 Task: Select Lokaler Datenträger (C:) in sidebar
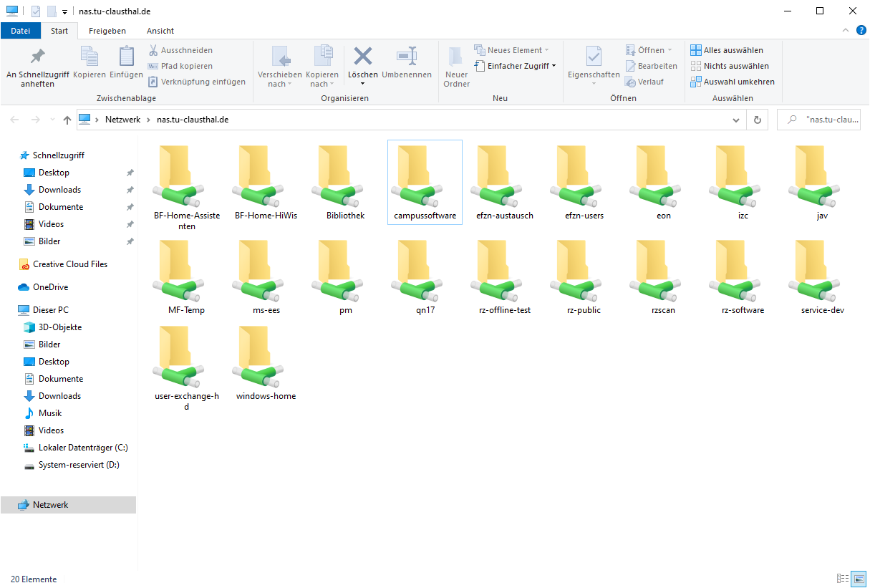pyautogui.click(x=83, y=448)
